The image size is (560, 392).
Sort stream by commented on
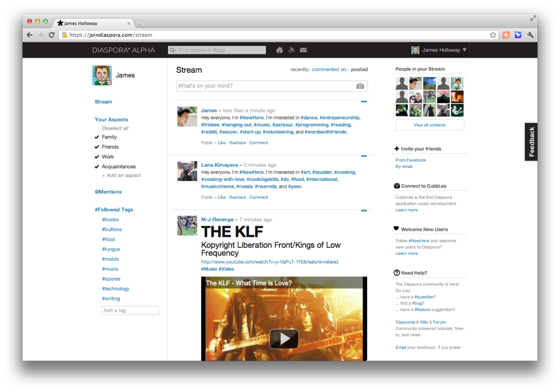[x=329, y=69]
